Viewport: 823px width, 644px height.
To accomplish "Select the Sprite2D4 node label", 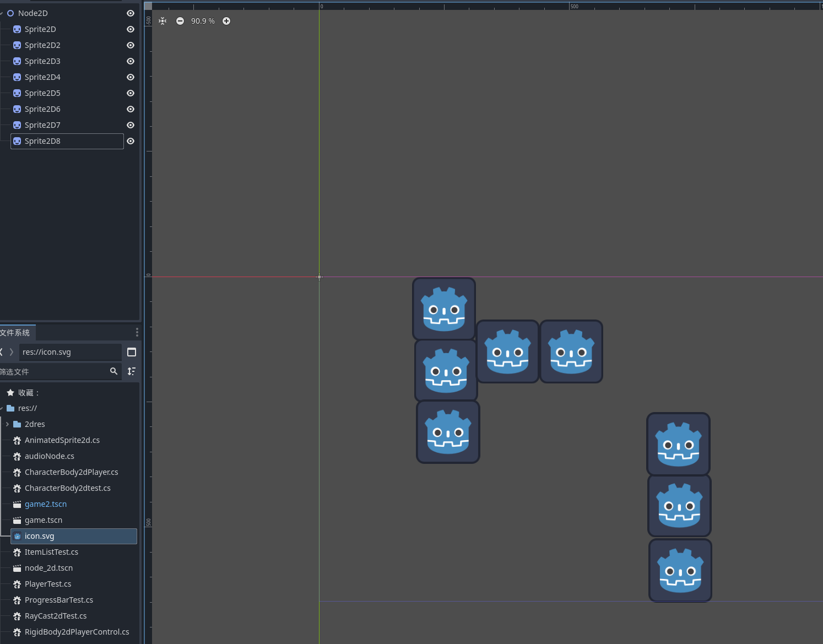I will (x=42, y=77).
